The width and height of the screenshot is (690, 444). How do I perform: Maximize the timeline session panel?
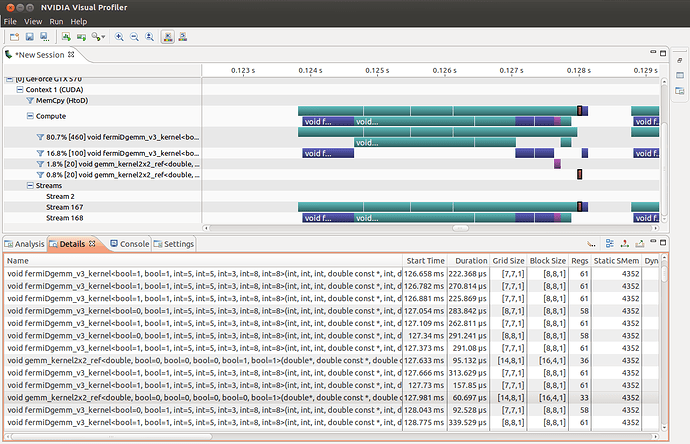[x=663, y=53]
